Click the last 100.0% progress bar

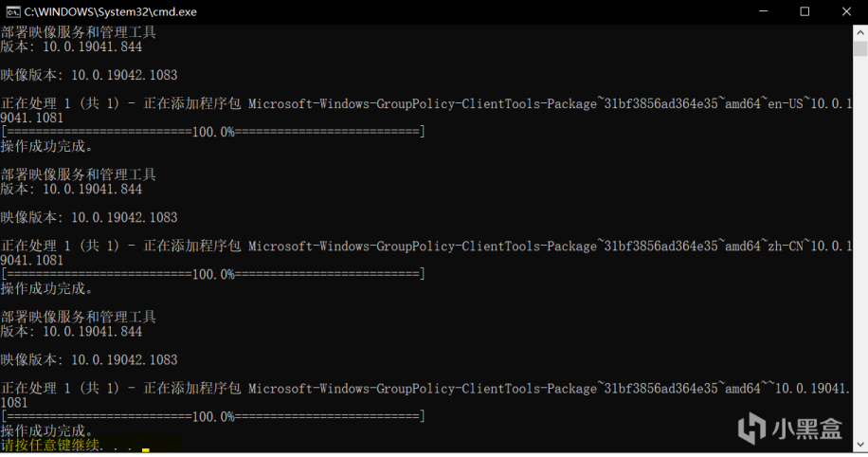(213, 416)
